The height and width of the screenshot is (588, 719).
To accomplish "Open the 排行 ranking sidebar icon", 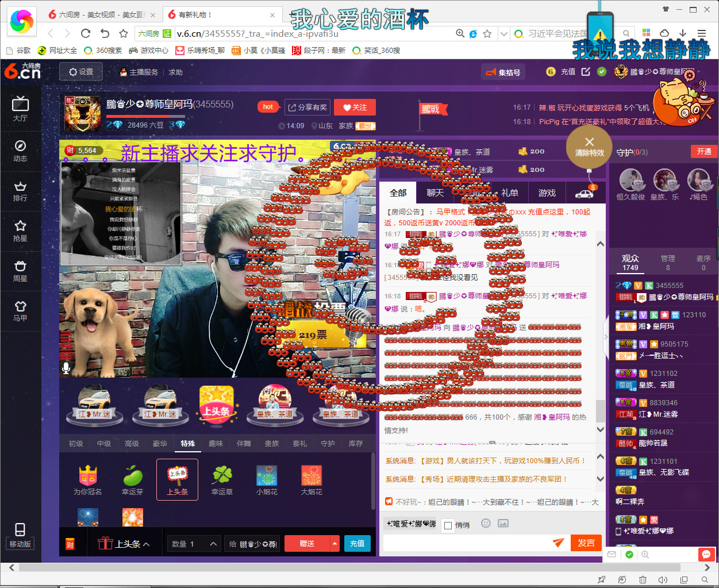I will pyautogui.click(x=20, y=191).
